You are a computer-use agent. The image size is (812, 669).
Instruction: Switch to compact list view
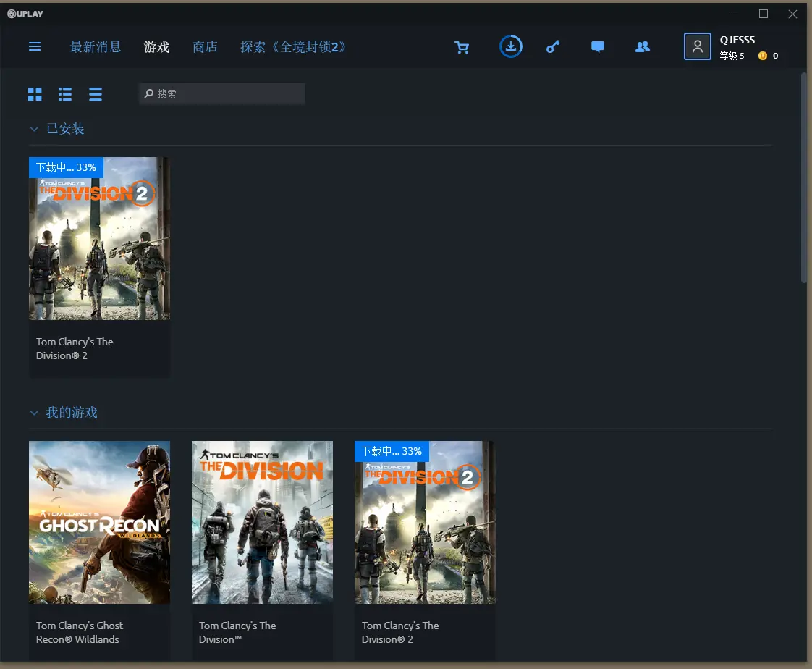(96, 94)
